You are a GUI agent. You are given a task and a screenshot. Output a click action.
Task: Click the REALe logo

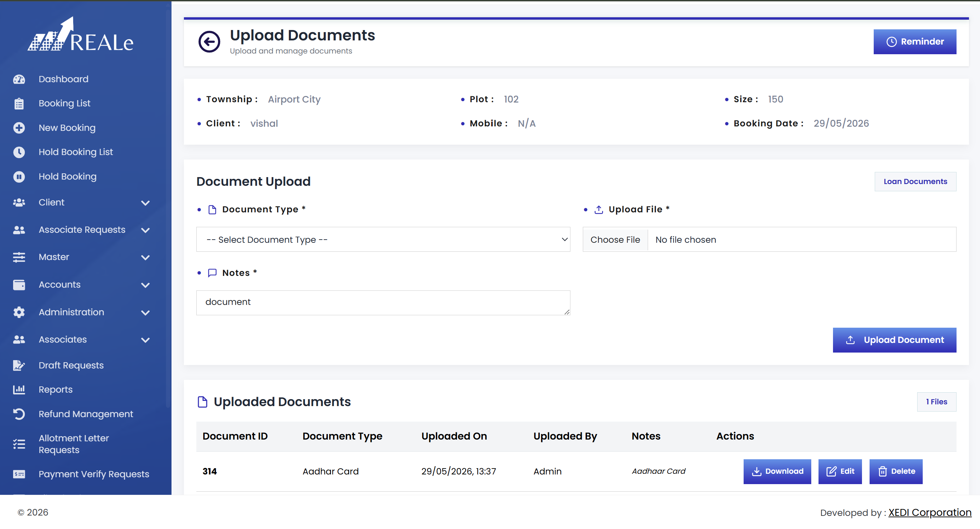pyautogui.click(x=81, y=34)
